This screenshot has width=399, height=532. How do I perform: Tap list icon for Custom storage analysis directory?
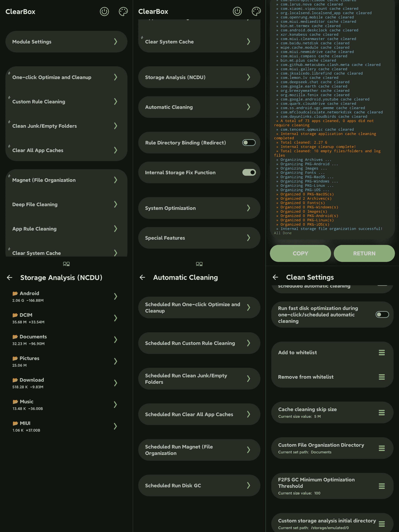click(x=382, y=524)
